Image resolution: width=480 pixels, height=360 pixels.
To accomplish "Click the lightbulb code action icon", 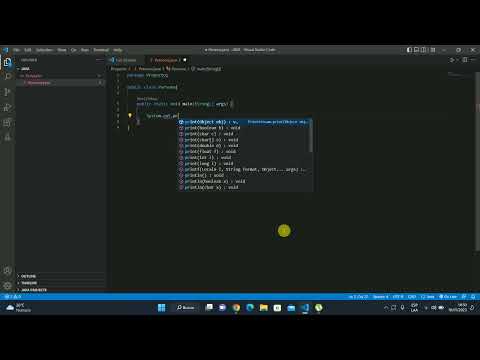I will 130,116.
